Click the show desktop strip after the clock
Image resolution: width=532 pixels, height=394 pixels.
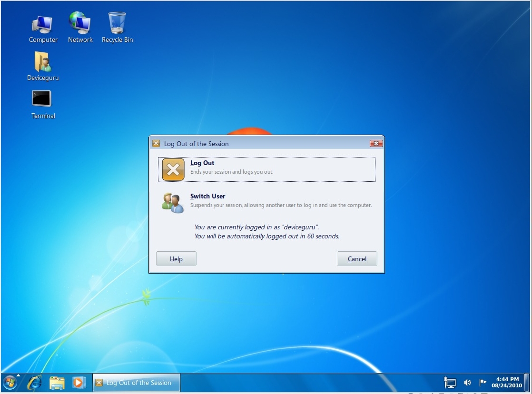[x=527, y=383]
